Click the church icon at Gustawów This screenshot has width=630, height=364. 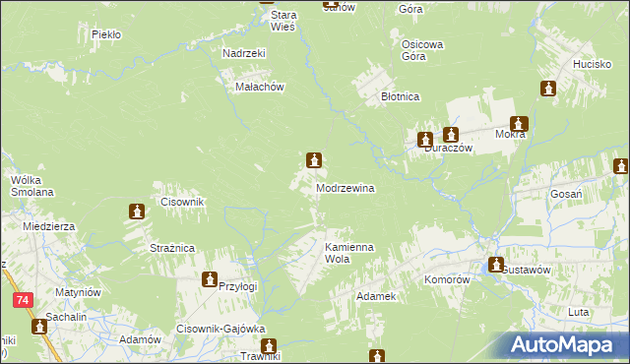pyautogui.click(x=496, y=265)
